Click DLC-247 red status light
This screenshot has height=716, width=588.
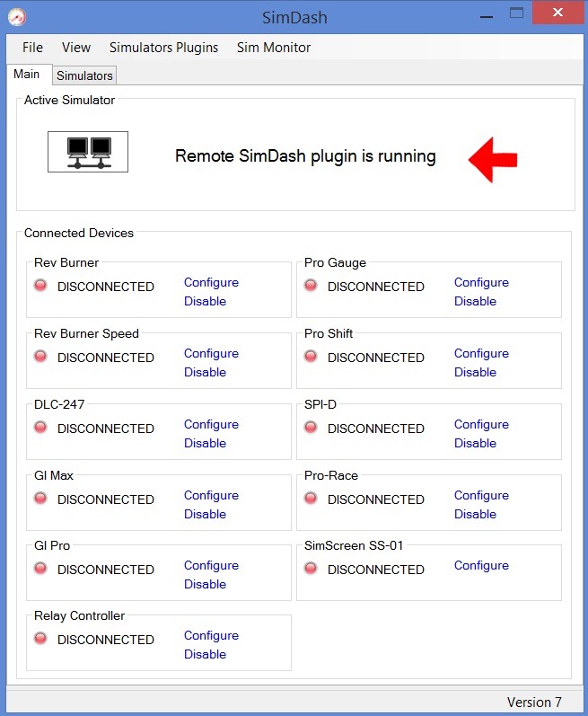tap(40, 428)
